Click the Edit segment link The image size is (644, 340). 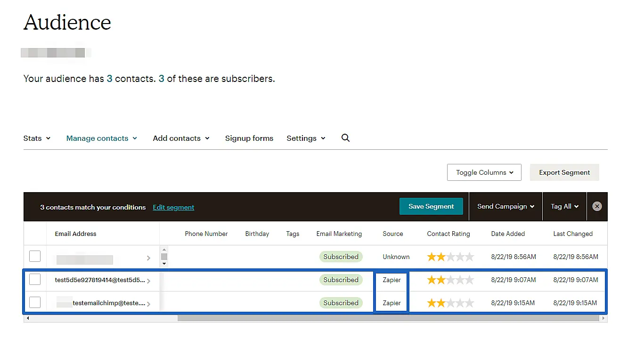coord(173,207)
